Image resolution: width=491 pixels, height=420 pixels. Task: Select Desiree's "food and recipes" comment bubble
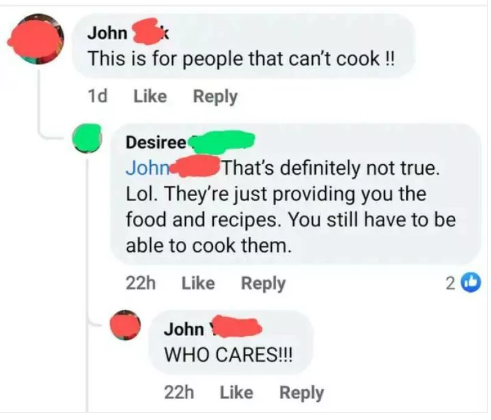[x=295, y=194]
